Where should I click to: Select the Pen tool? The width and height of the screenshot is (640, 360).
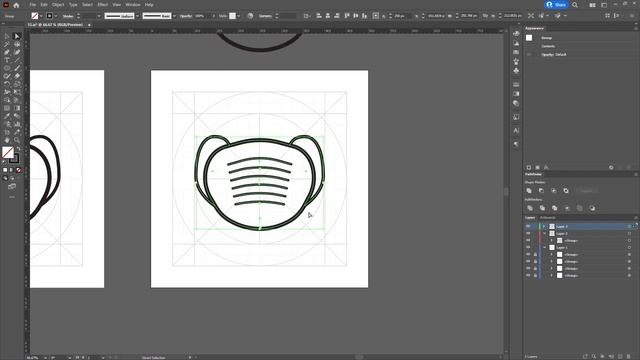(x=7, y=52)
